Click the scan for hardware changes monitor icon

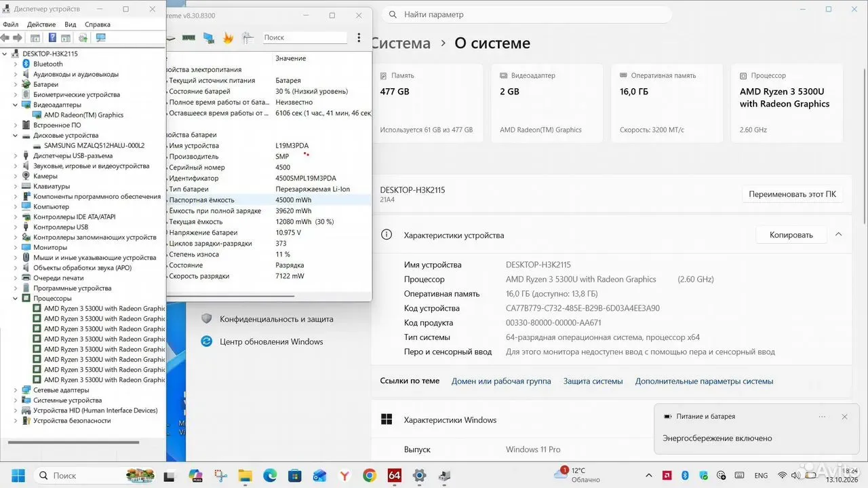point(101,38)
